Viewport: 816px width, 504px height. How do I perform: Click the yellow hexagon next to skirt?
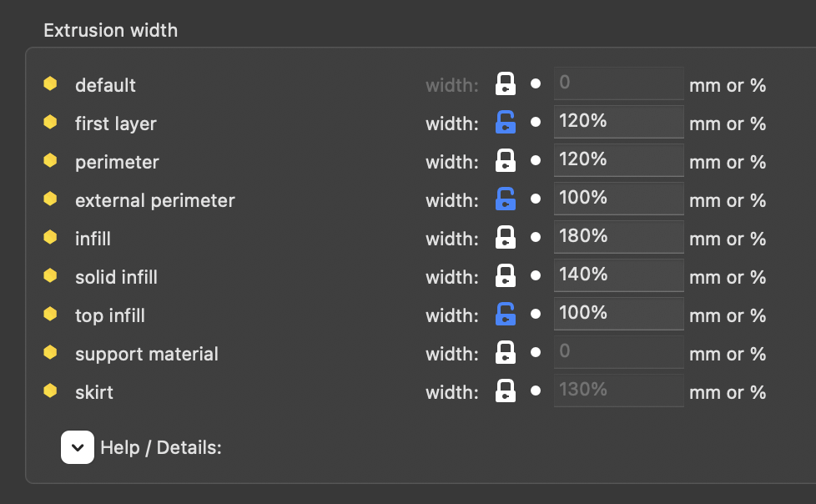(50, 391)
